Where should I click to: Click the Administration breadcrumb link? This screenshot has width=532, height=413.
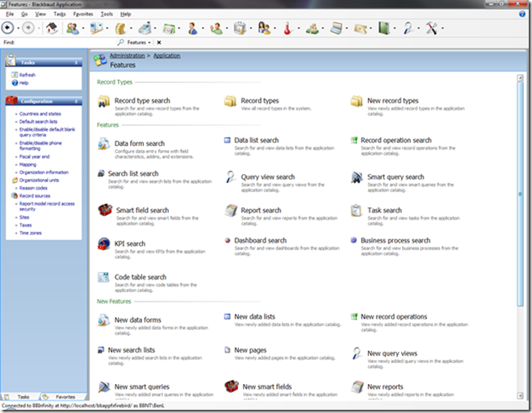pyautogui.click(x=128, y=56)
